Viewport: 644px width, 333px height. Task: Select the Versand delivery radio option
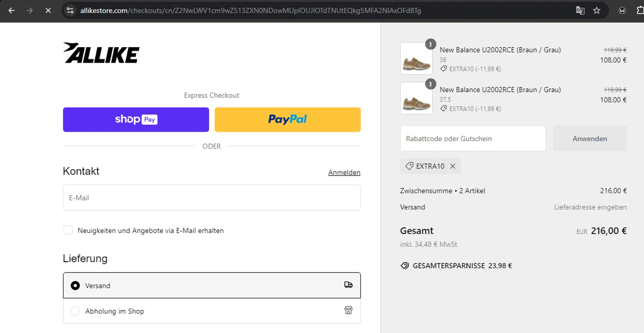point(75,285)
